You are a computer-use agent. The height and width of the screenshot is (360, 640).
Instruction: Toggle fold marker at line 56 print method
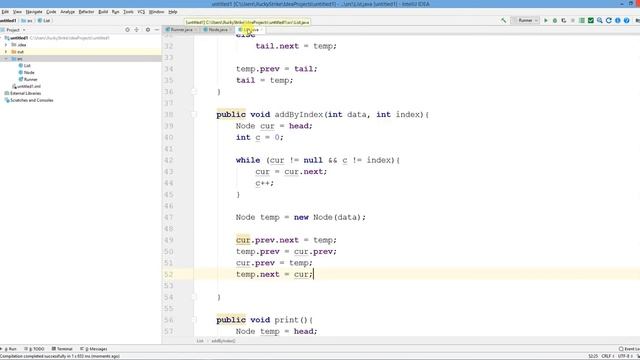pos(194,320)
